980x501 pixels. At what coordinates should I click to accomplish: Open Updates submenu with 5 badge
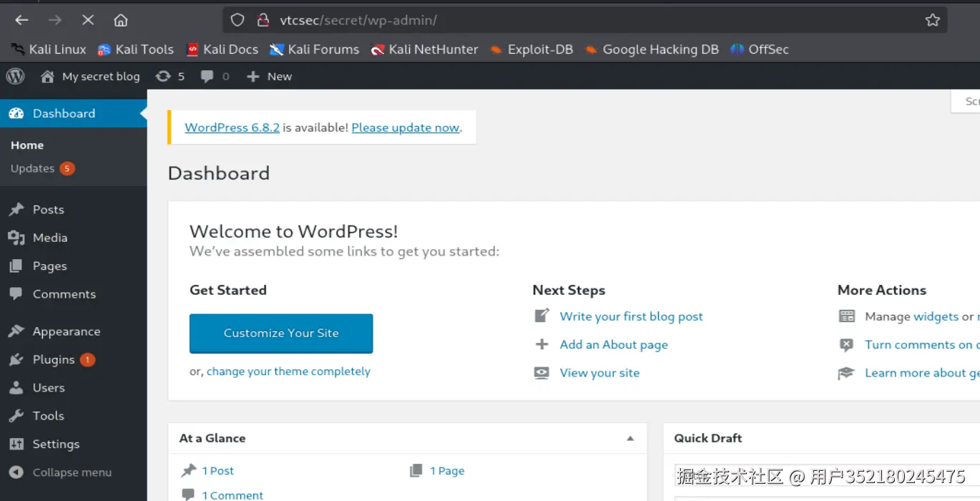(42, 168)
